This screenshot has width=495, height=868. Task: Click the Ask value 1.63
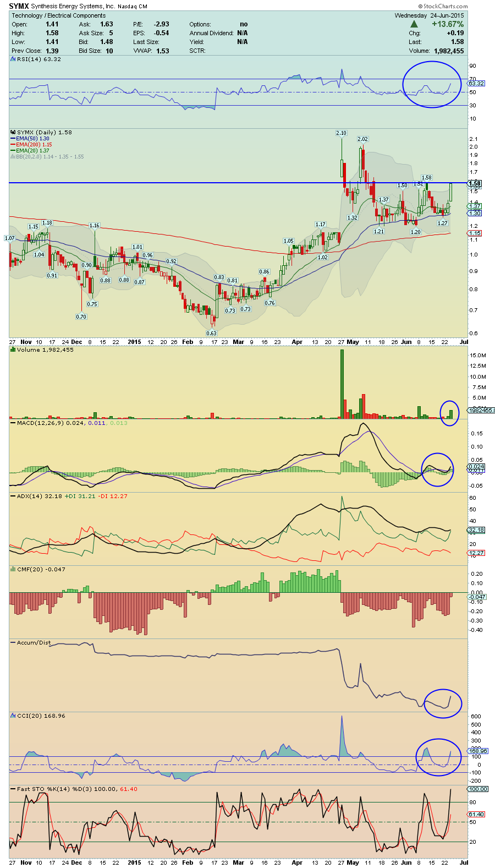click(106, 24)
